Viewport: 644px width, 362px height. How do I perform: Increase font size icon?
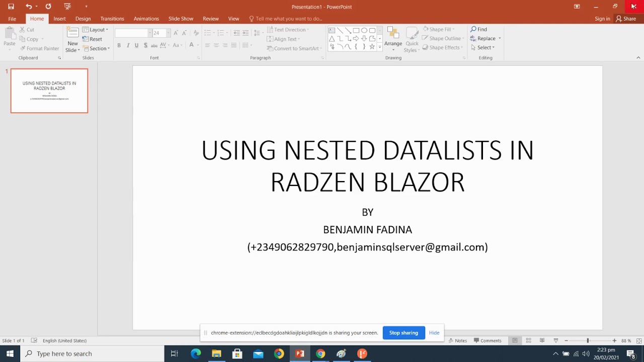(176, 33)
